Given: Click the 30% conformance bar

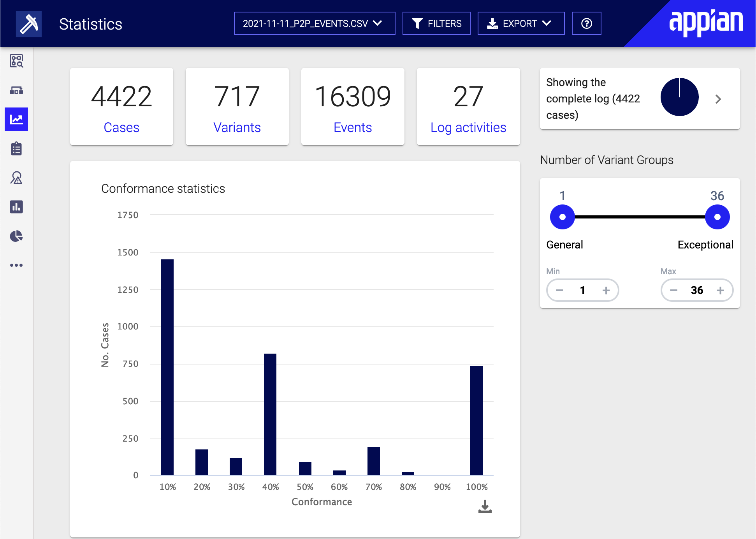Looking at the screenshot, I should (236, 467).
